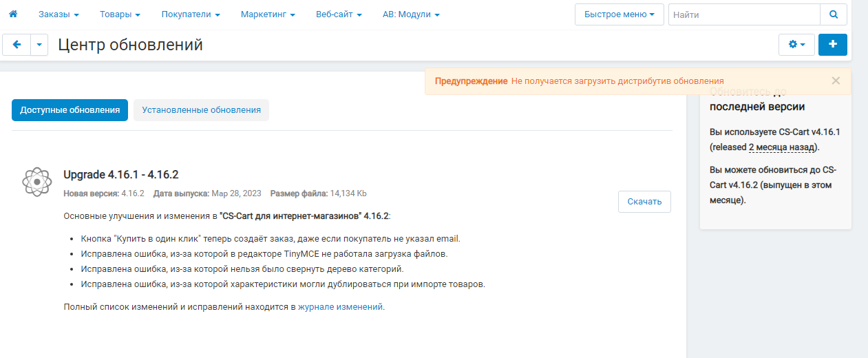
Task: Go back using the left arrow button
Action: (x=17, y=45)
